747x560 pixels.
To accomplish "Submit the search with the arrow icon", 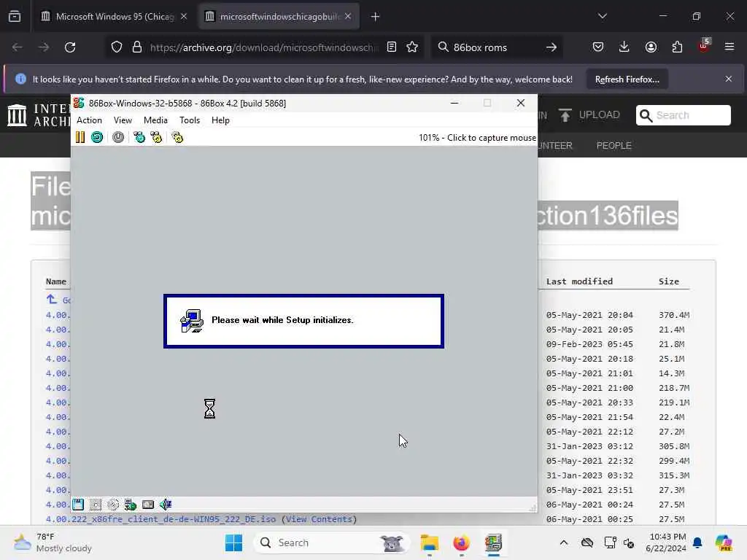I will pyautogui.click(x=551, y=47).
